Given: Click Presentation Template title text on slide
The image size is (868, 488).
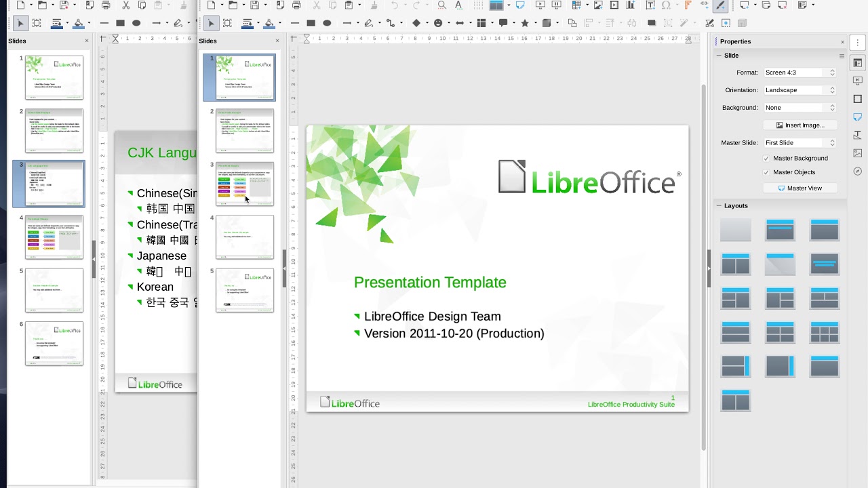Looking at the screenshot, I should [430, 283].
